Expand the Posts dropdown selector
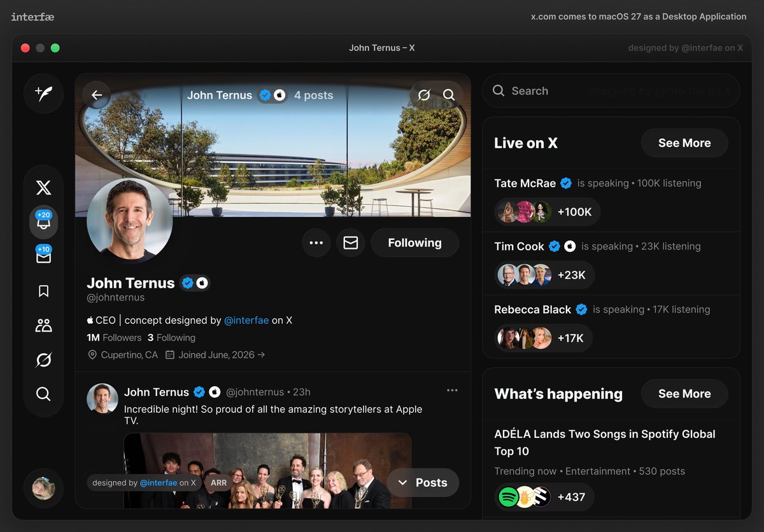 [423, 482]
